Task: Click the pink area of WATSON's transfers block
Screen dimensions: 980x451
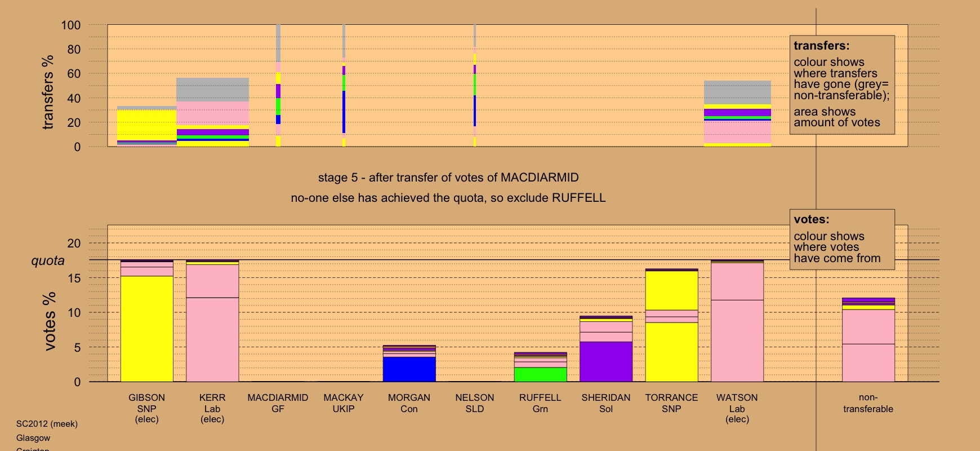Action: point(737,132)
